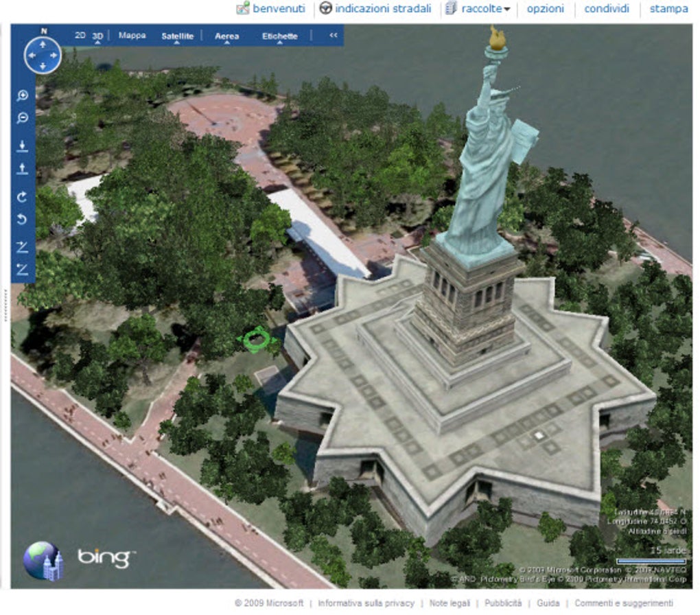Rotate the view counterclockwise

[x=22, y=219]
